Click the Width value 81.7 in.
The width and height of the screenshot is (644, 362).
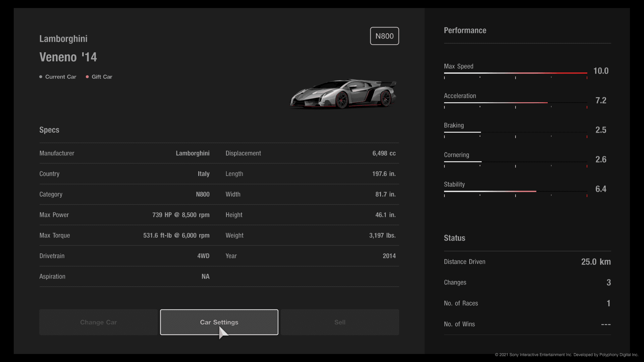(385, 194)
